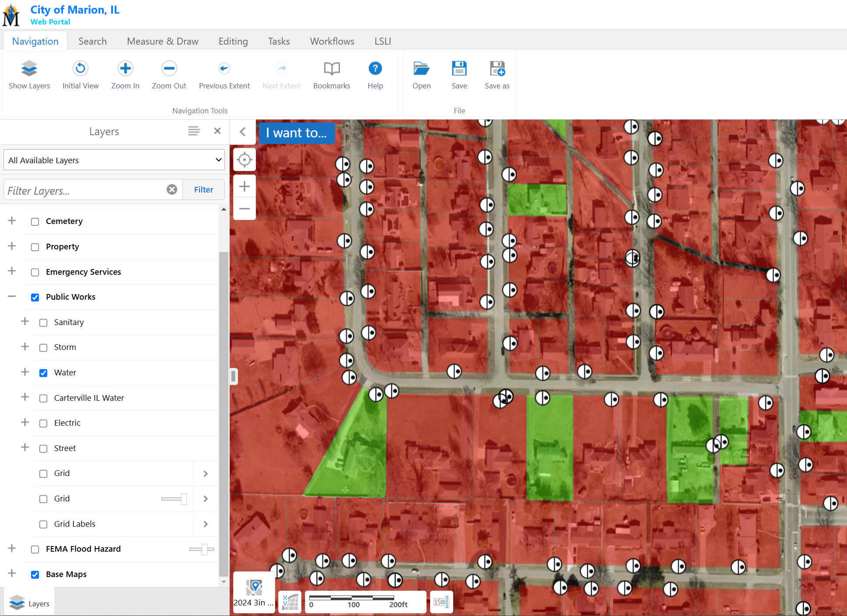Clear the Filter Layers text box
This screenshot has width=847, height=616.
point(172,189)
